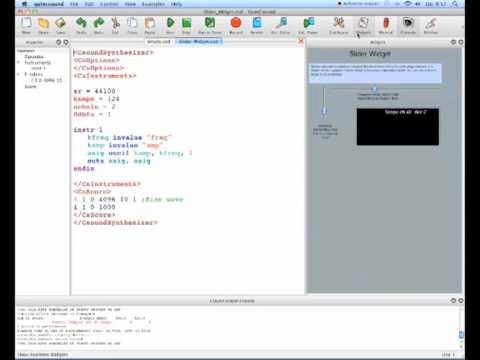Image resolution: width=480 pixels, height=360 pixels.
Task: Open Configure settings from the toolbar
Action: (x=339, y=26)
